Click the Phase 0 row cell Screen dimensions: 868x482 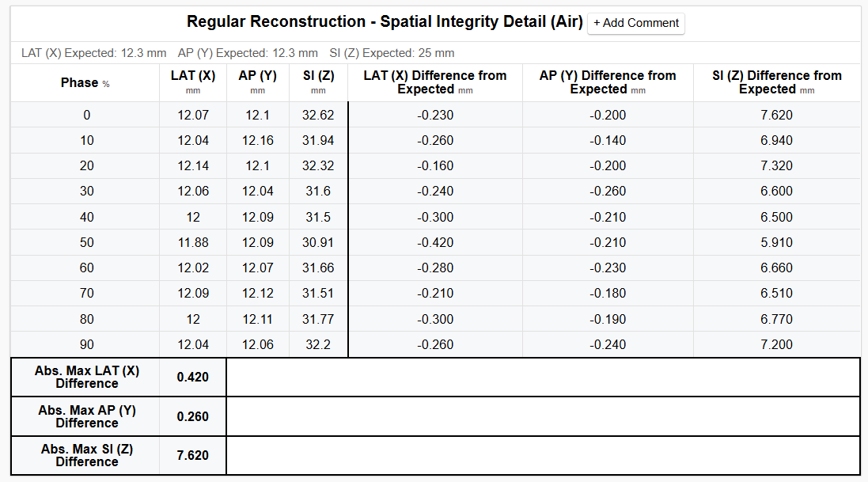[x=86, y=115]
